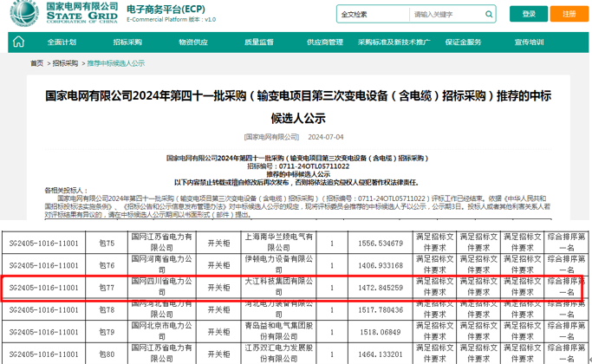592x364 pixels.
Task: Open the 全面计划 menu
Action: coord(62,42)
